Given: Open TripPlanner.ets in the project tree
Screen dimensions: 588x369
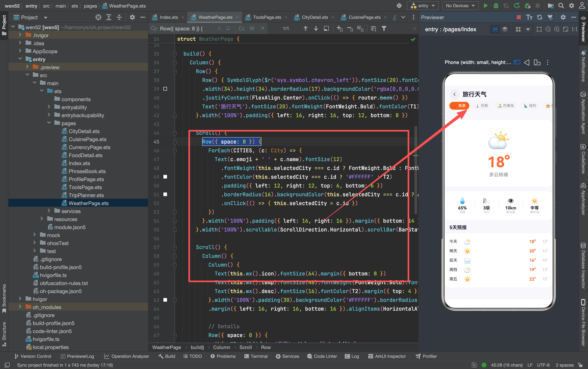Looking at the screenshot, I should point(86,195).
